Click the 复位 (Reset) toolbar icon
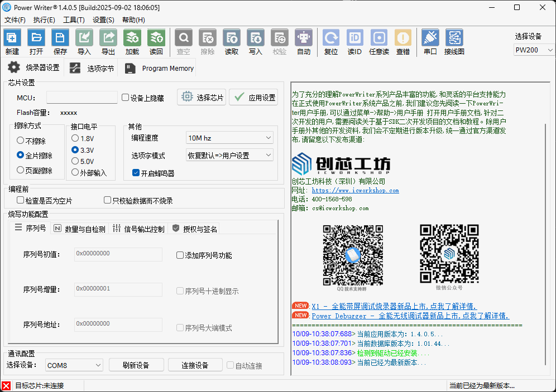The height and width of the screenshot is (392, 556). coord(331,38)
